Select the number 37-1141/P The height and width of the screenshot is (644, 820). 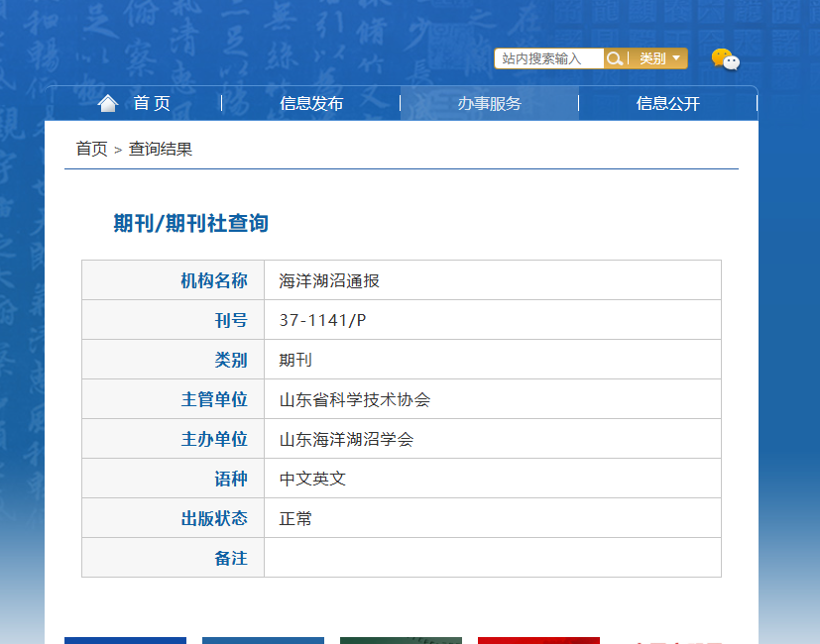pos(322,320)
